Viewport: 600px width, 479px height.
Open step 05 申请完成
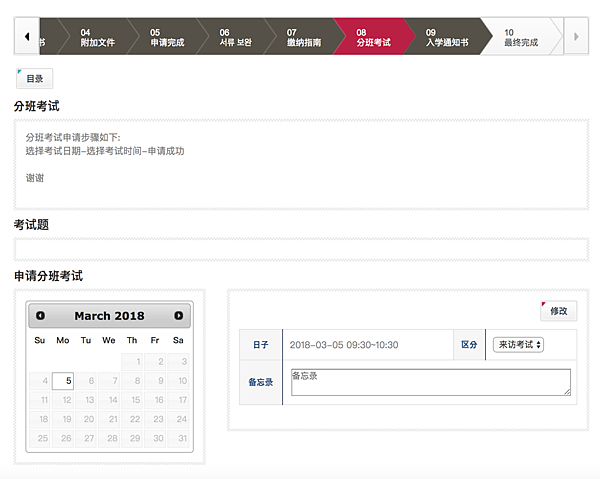click(x=167, y=37)
